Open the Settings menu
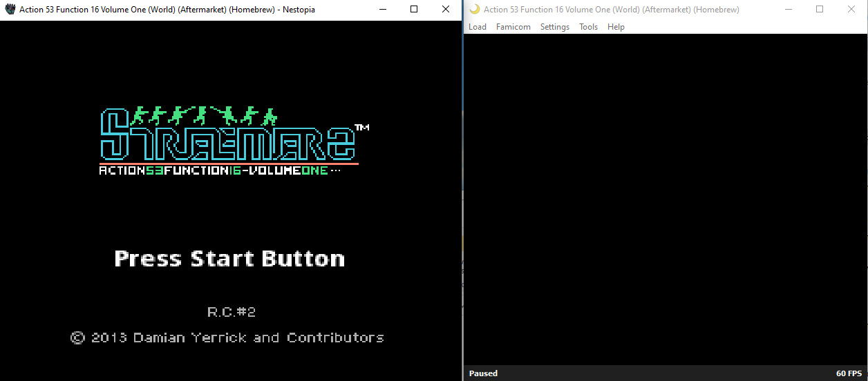The width and height of the screenshot is (868, 381). [554, 27]
